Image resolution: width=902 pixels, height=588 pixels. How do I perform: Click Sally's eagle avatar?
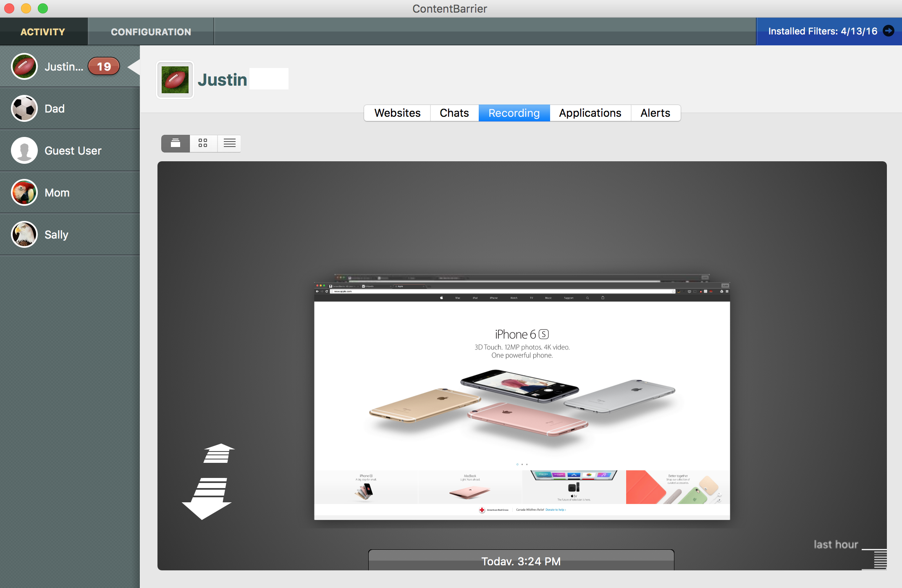[x=24, y=234]
